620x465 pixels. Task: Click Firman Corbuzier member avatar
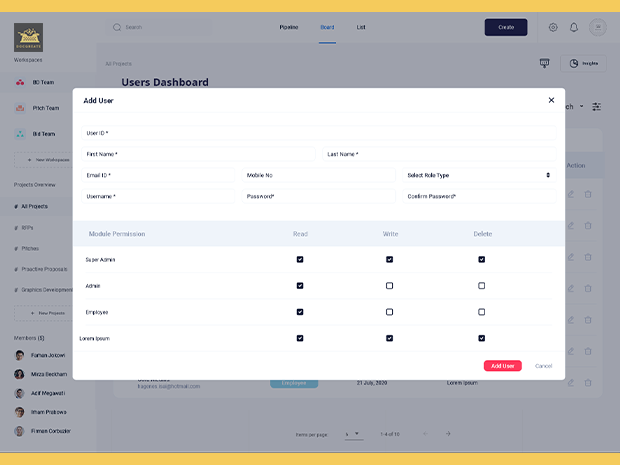[x=19, y=431]
